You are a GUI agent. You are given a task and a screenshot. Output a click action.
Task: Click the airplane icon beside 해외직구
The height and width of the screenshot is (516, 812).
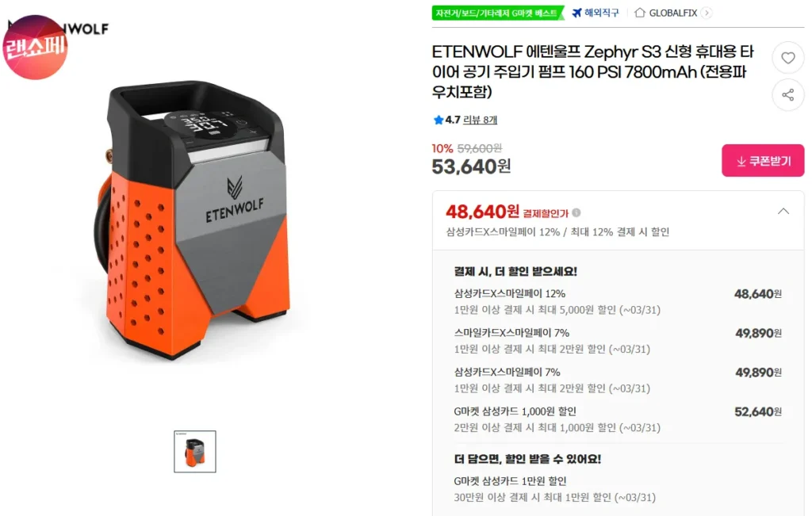[577, 13]
